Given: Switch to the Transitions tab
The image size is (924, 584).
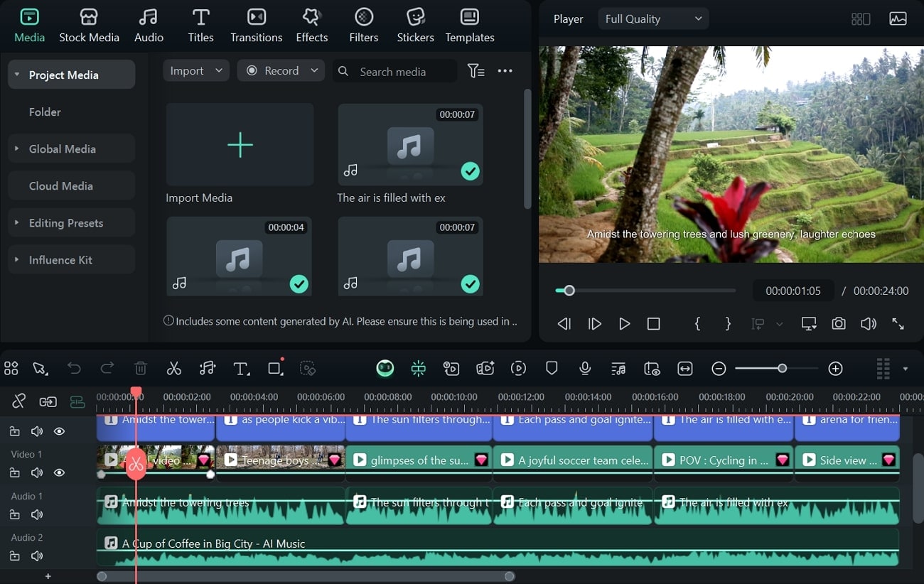Looking at the screenshot, I should (256, 26).
